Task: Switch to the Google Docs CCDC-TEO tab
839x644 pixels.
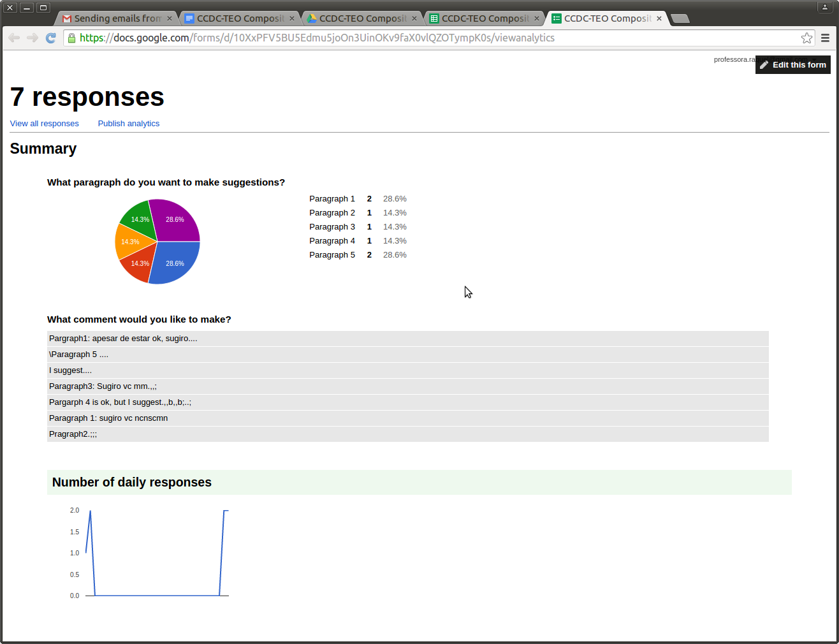Action: coord(237,18)
